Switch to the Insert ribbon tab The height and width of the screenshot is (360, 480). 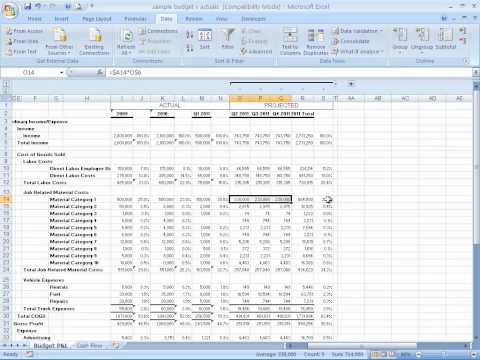pyautogui.click(x=61, y=19)
